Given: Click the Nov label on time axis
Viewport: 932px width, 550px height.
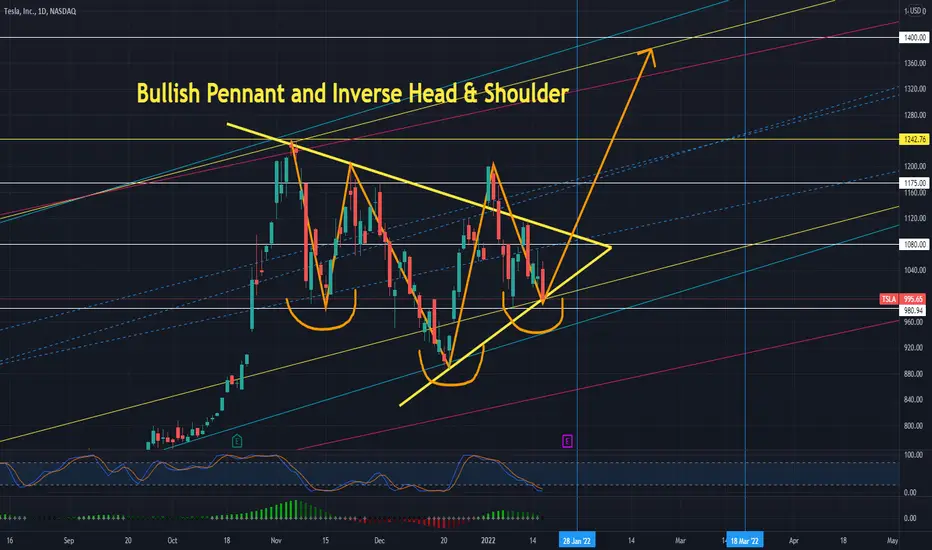Looking at the screenshot, I should click(x=276, y=540).
